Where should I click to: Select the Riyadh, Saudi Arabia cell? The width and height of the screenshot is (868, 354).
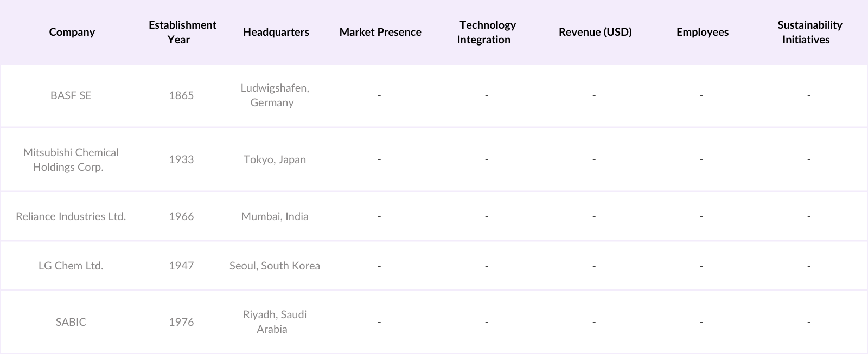click(x=275, y=322)
